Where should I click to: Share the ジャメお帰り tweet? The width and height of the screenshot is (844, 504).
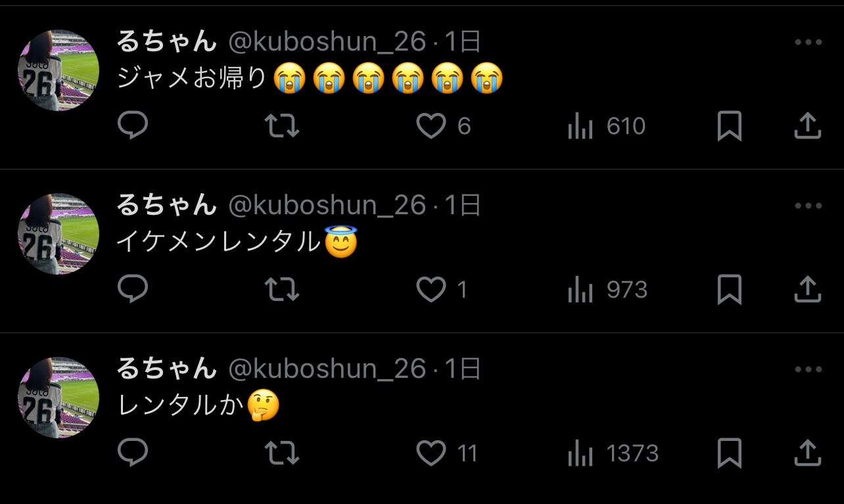[807, 126]
